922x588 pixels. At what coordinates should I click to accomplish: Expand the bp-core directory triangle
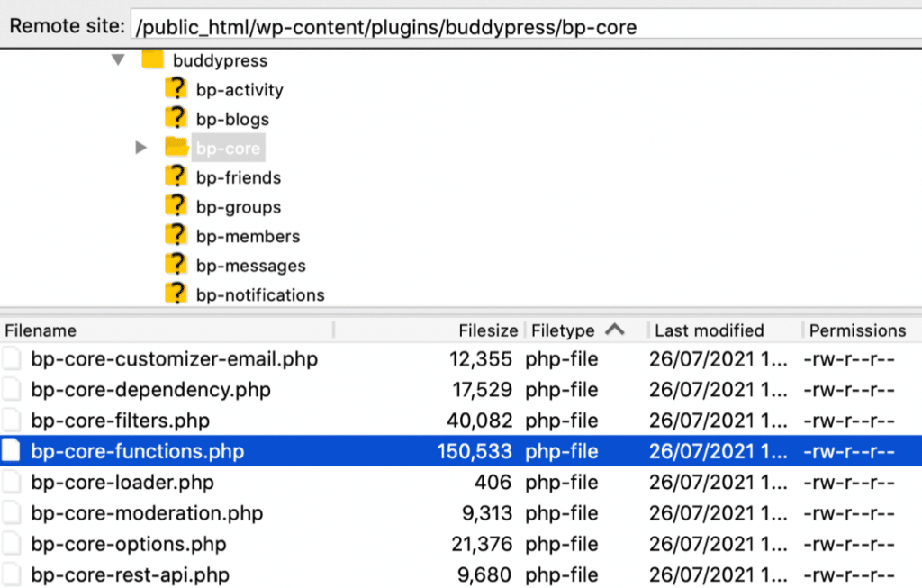[x=141, y=147]
